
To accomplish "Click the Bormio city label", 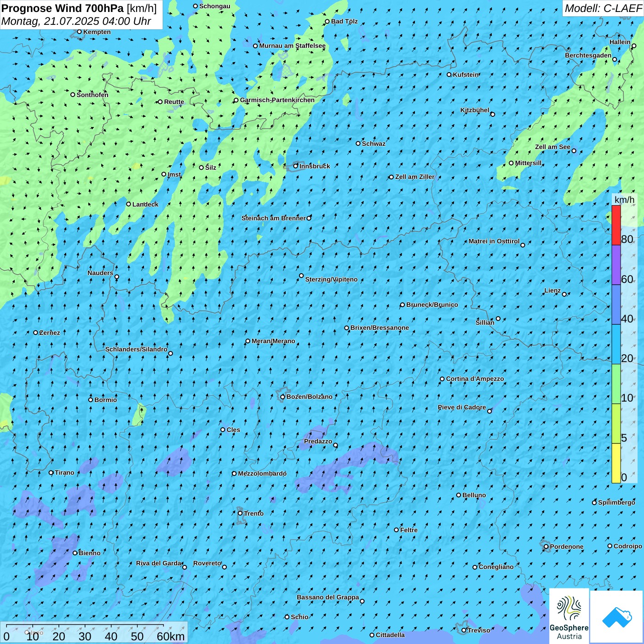I will 106,400.
